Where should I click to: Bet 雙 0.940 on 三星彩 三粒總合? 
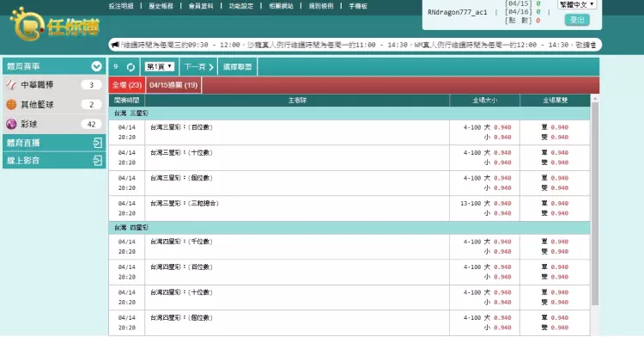click(559, 213)
